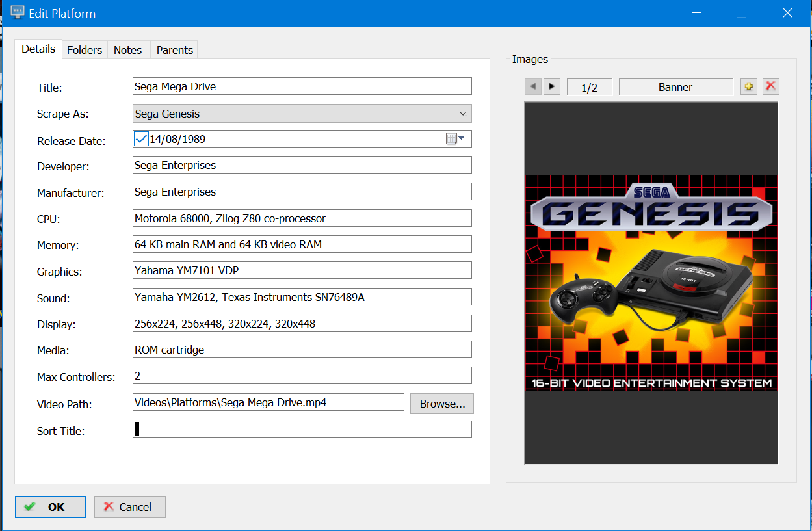The height and width of the screenshot is (531, 812).
Task: Click the Sort Title input field
Action: pos(302,430)
